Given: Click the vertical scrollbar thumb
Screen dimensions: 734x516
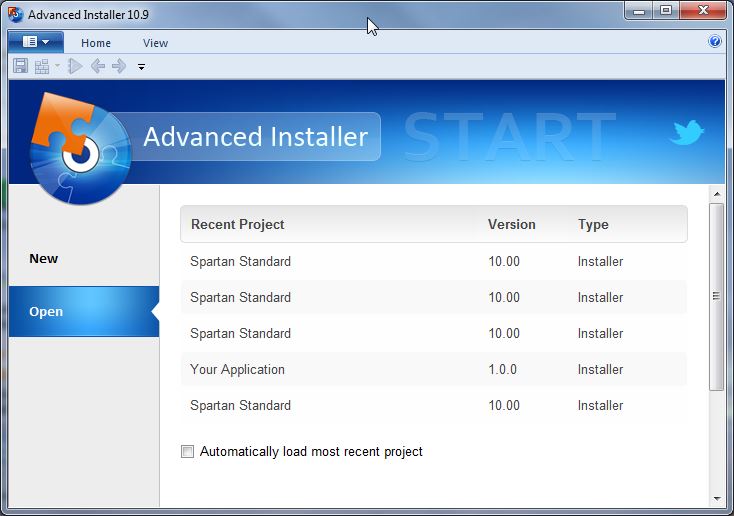Looking at the screenshot, I should coord(716,296).
